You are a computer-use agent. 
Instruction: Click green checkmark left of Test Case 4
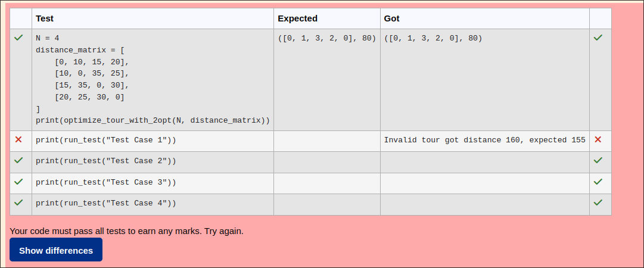pyautogui.click(x=18, y=202)
